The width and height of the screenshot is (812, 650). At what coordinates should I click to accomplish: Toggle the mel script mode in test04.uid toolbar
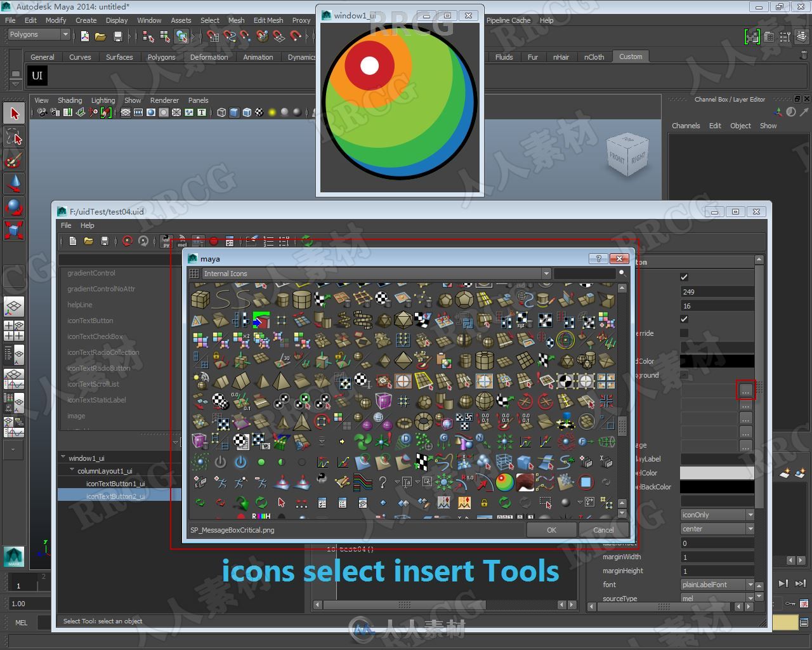(182, 241)
